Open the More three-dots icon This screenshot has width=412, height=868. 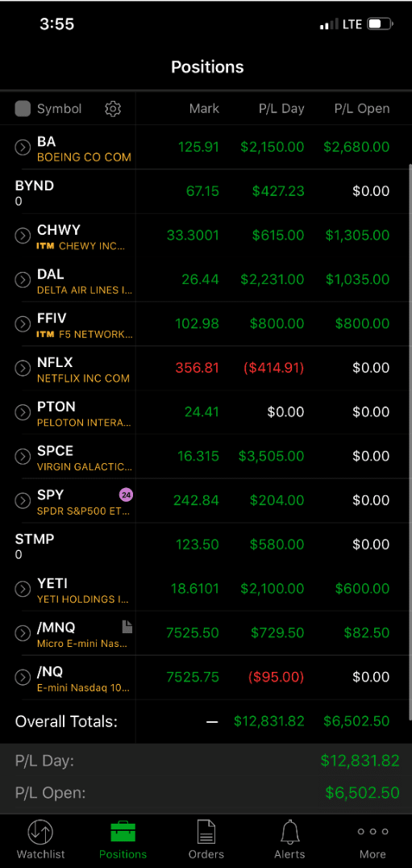point(372,832)
